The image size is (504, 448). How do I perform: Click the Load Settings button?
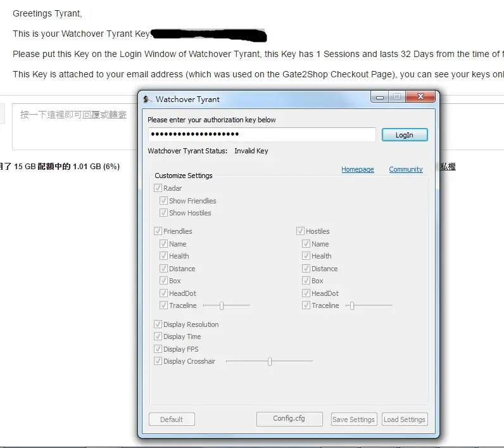(405, 419)
